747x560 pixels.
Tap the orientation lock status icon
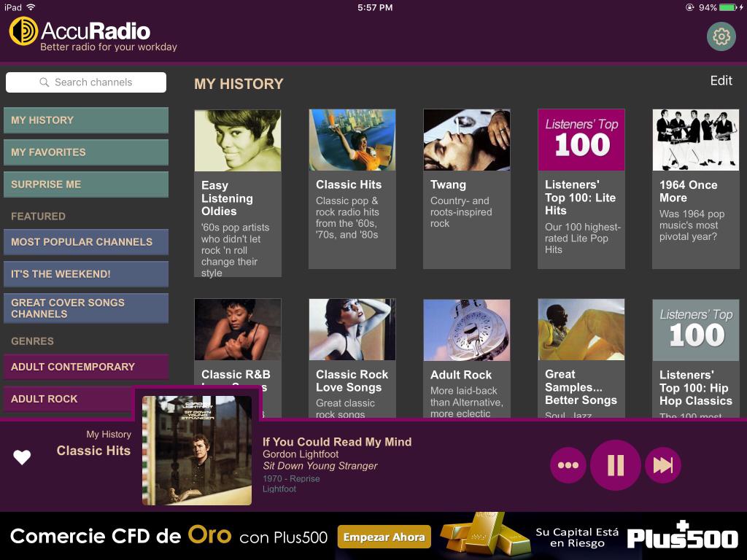pos(689,7)
